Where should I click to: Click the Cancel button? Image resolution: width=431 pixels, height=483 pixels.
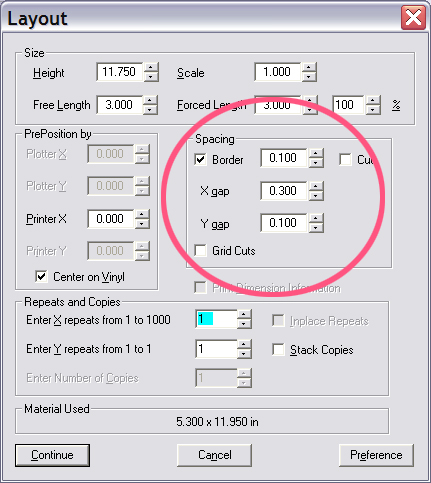click(214, 455)
